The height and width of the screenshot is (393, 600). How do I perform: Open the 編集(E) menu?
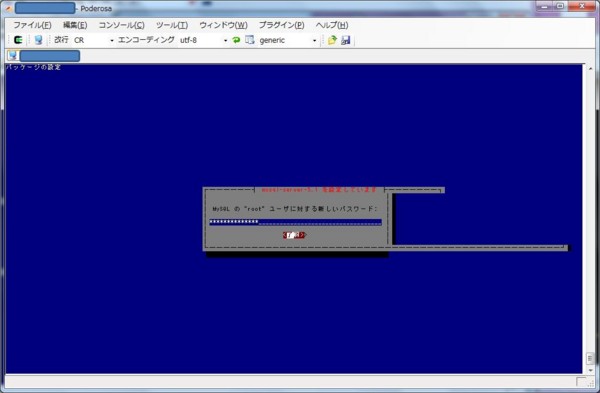pos(75,25)
